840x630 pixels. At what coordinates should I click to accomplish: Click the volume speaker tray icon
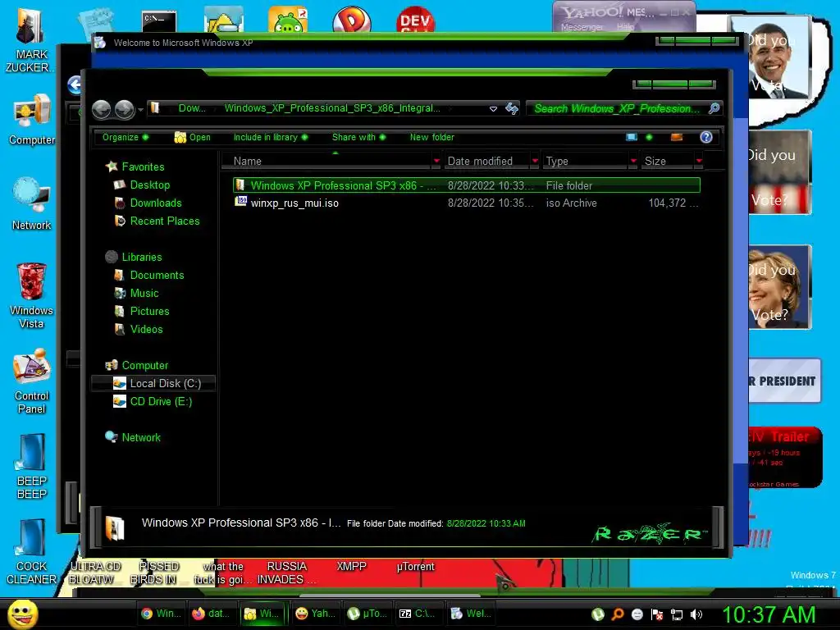pos(696,614)
